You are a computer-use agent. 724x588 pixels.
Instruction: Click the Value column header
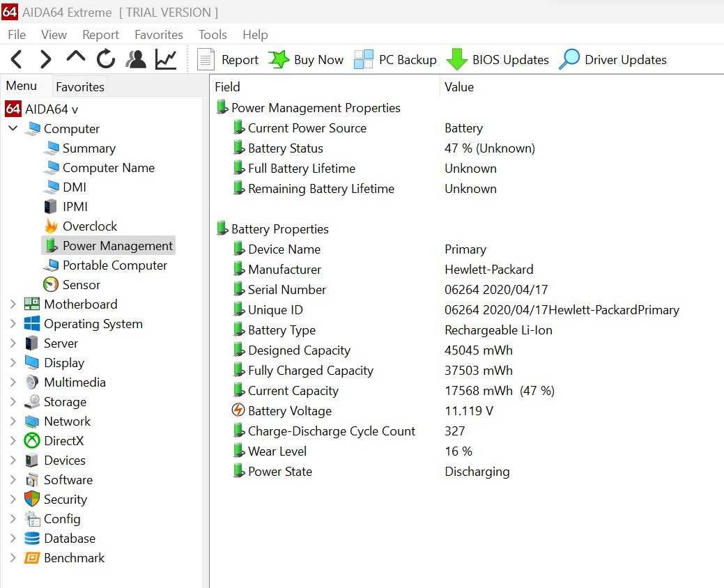point(459,87)
